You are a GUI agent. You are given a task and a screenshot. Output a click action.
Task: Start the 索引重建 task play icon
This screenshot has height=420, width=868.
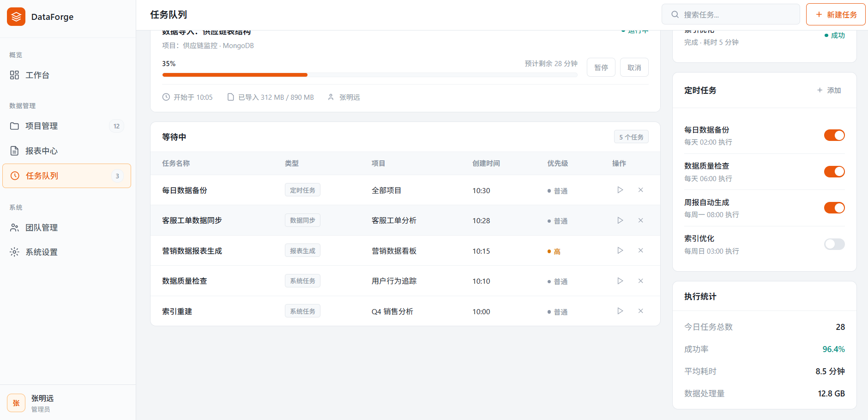coord(620,311)
